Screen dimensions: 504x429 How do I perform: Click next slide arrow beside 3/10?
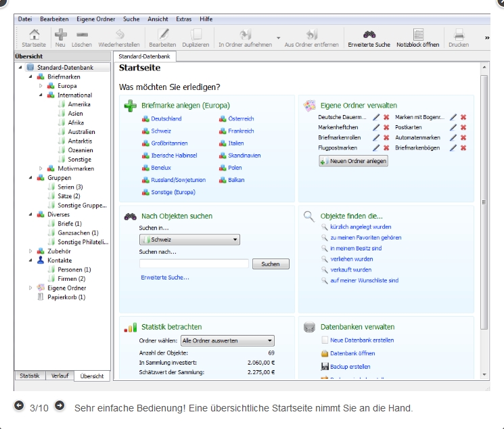click(x=60, y=405)
